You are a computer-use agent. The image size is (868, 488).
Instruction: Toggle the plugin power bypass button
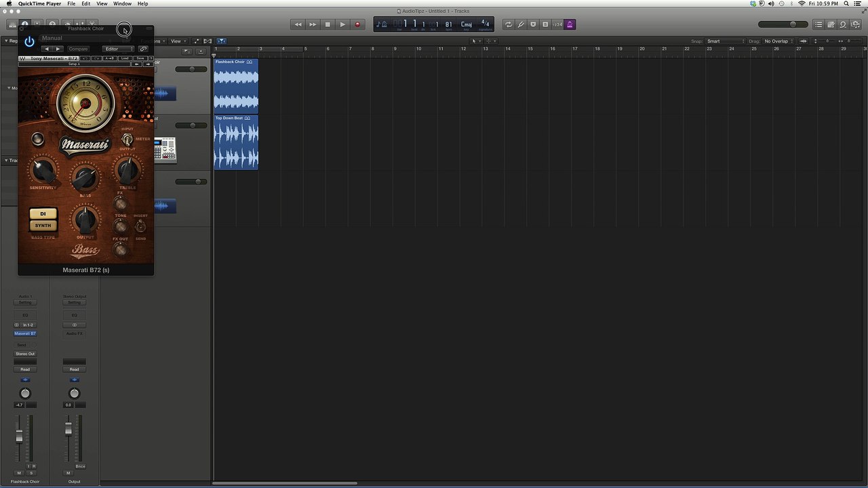pyautogui.click(x=29, y=41)
